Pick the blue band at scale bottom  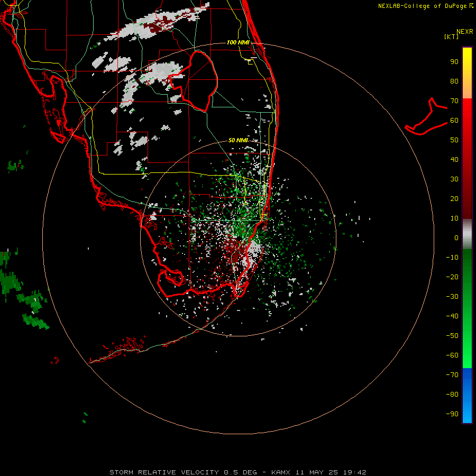[x=467, y=396]
